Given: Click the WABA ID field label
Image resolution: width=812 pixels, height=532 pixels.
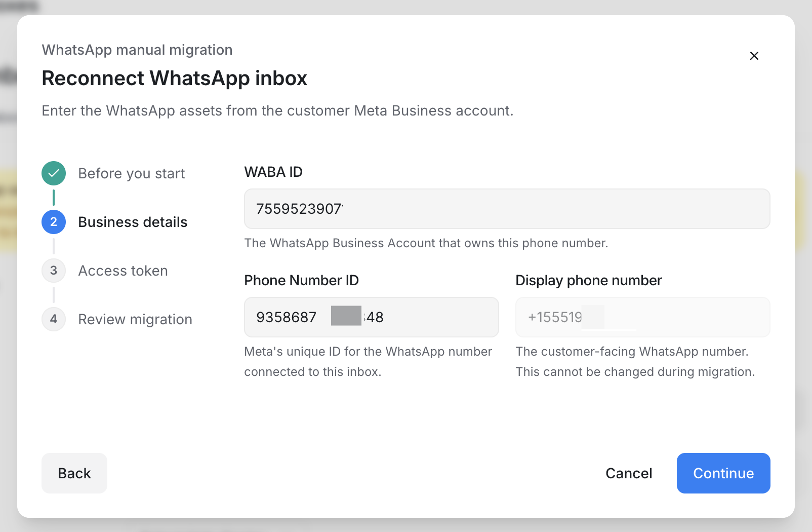Looking at the screenshot, I should [x=273, y=172].
